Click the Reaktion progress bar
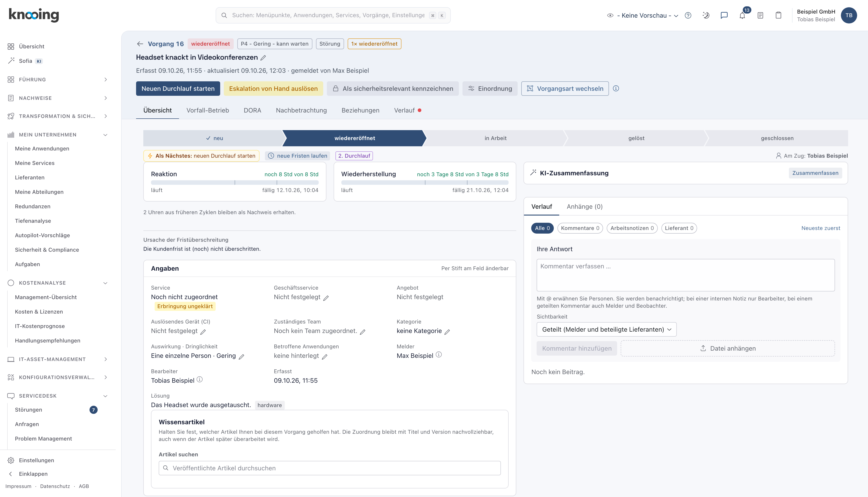Image resolution: width=868 pixels, height=497 pixels. 235,183
